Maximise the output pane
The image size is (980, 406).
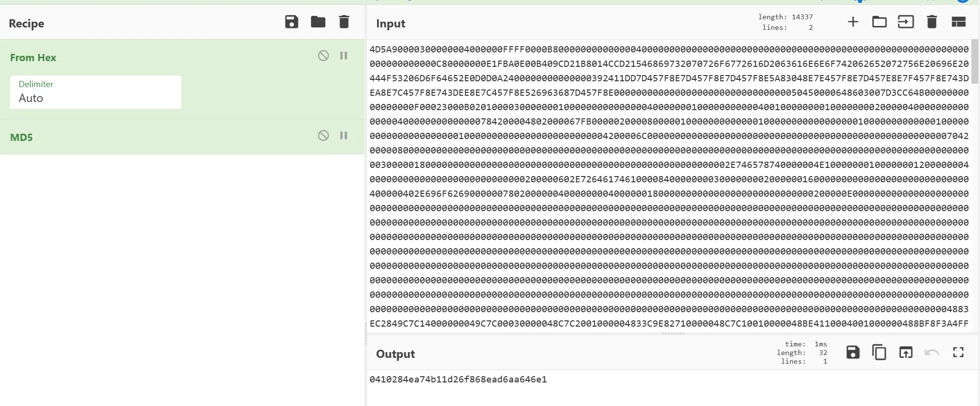(958, 353)
